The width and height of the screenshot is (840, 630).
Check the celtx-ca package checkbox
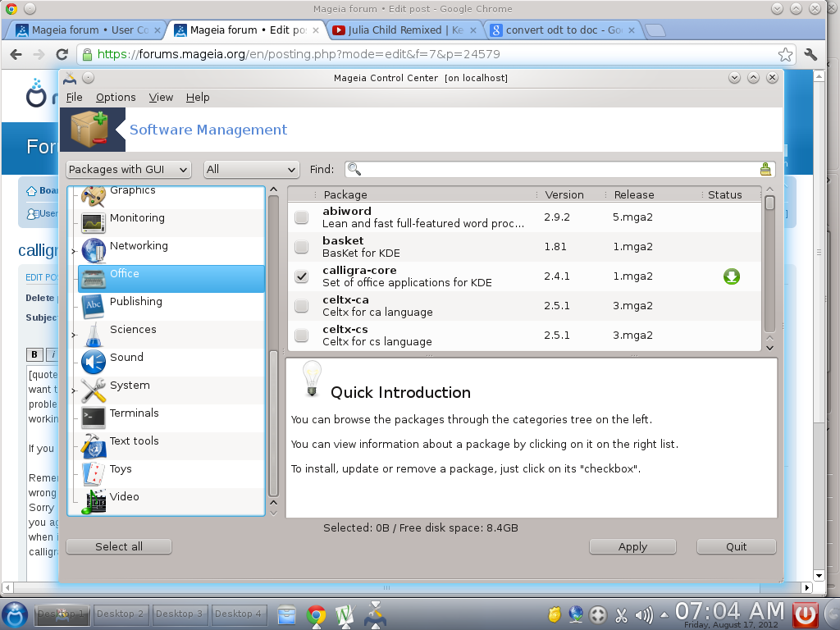coord(302,305)
